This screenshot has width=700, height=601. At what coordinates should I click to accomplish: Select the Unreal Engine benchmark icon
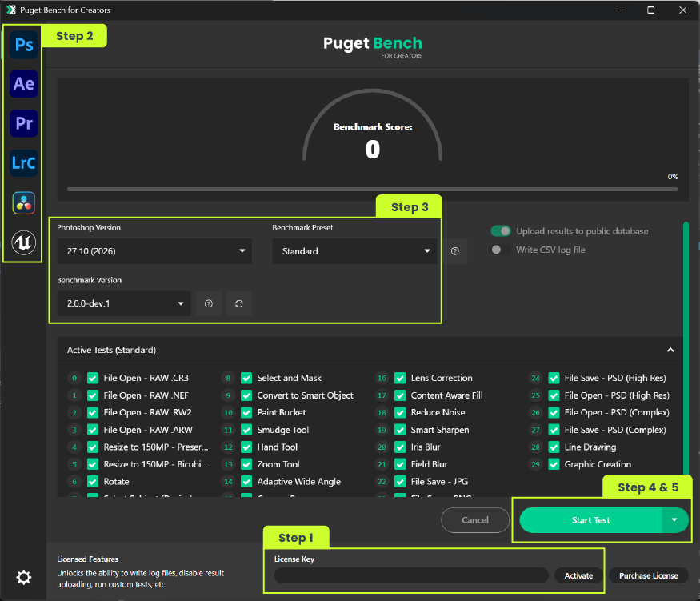(24, 242)
